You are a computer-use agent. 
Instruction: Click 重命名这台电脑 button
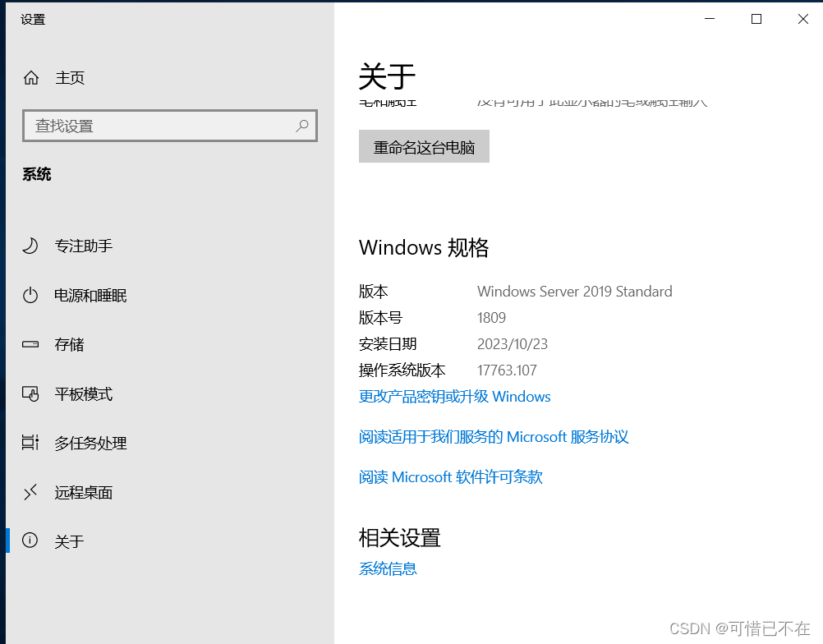[424, 146]
